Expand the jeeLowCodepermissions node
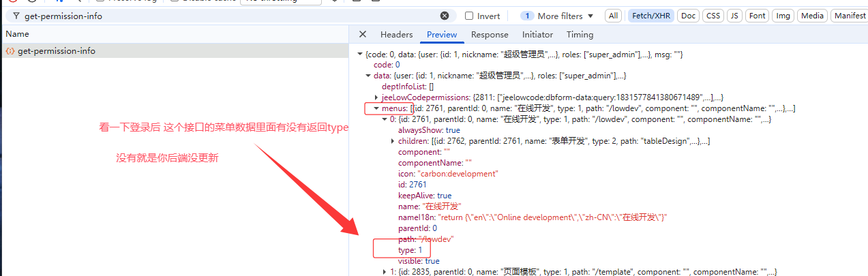Screen dimensions: 868x276 pyautogui.click(x=376, y=97)
